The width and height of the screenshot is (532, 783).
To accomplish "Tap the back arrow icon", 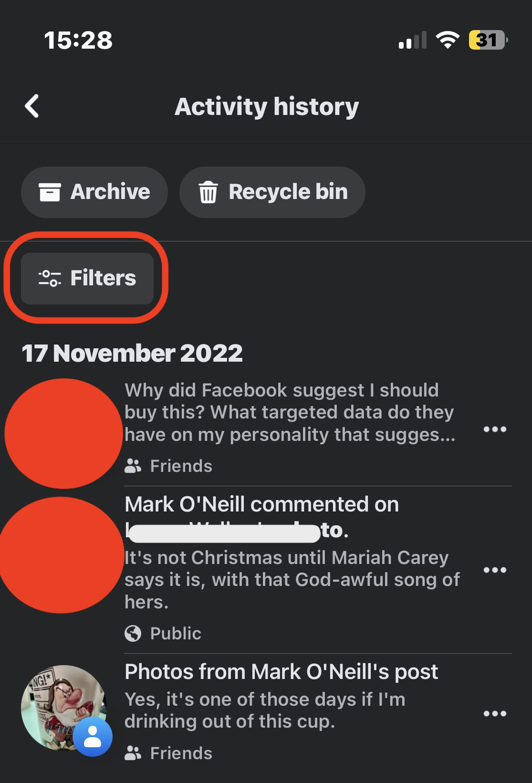I will 32,106.
